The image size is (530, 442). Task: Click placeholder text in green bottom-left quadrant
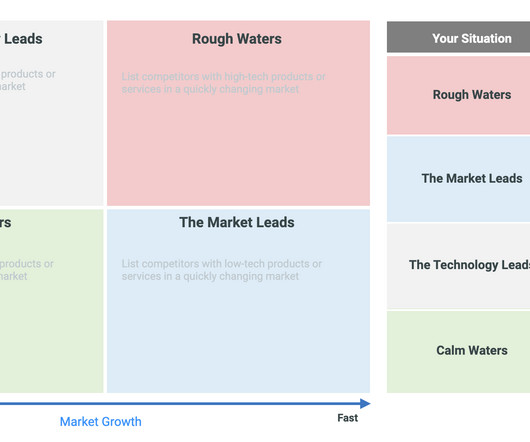(x=27, y=270)
